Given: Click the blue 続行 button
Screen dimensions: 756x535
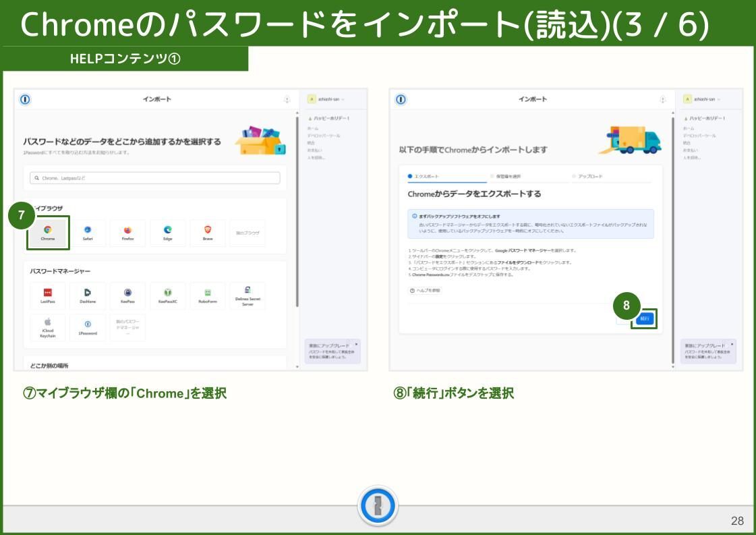Looking at the screenshot, I should pos(644,318).
